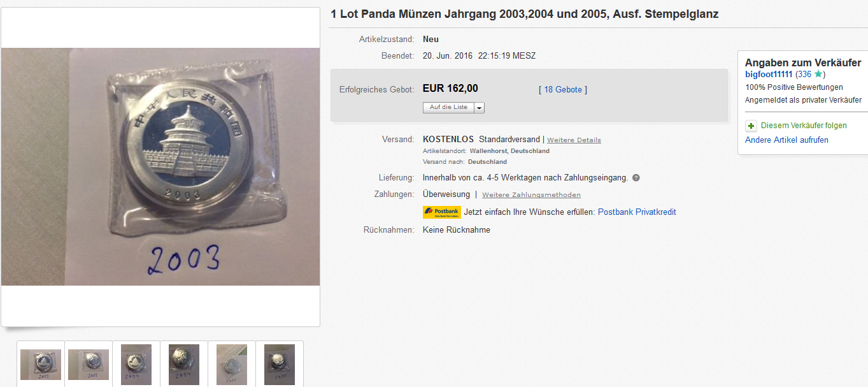Viewport: 868px width, 387px height.
Task: Click the green plus follow-seller icon
Action: pyautogui.click(x=751, y=126)
